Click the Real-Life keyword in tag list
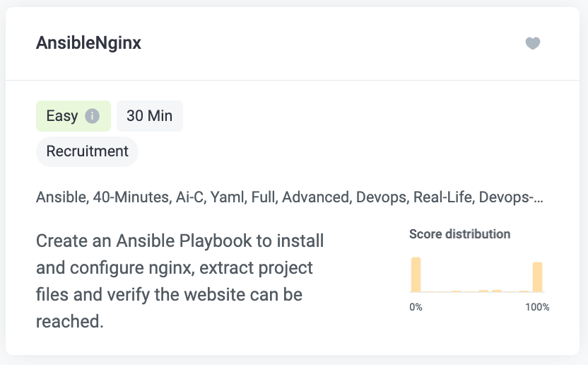Image resolution: width=588 pixels, height=365 pixels. pos(442,197)
